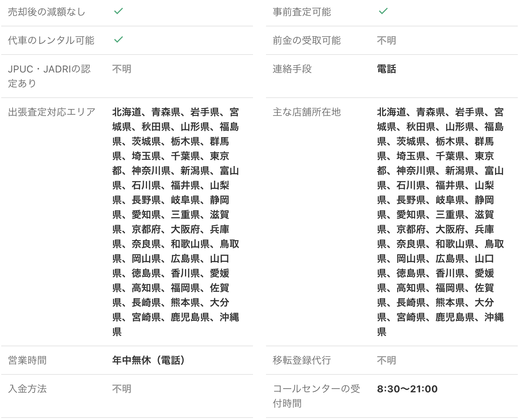This screenshot has width=519, height=420.
Task: Click the green checkmark beside 事前査定可能
Action: pyautogui.click(x=383, y=11)
